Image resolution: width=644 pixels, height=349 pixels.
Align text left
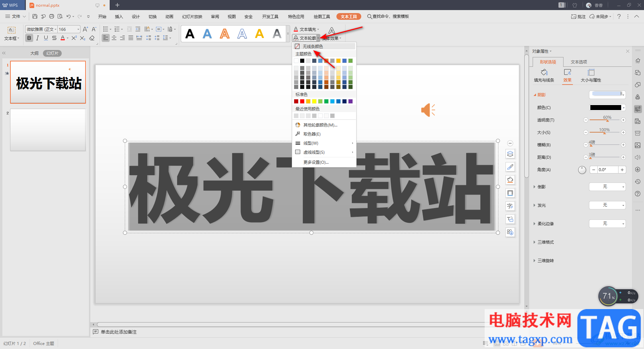(x=106, y=38)
